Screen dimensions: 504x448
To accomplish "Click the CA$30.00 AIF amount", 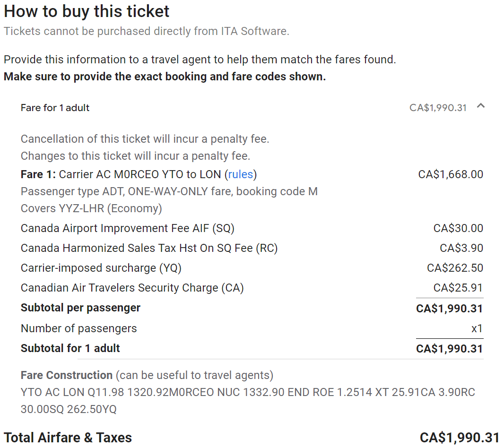I will (x=458, y=228).
